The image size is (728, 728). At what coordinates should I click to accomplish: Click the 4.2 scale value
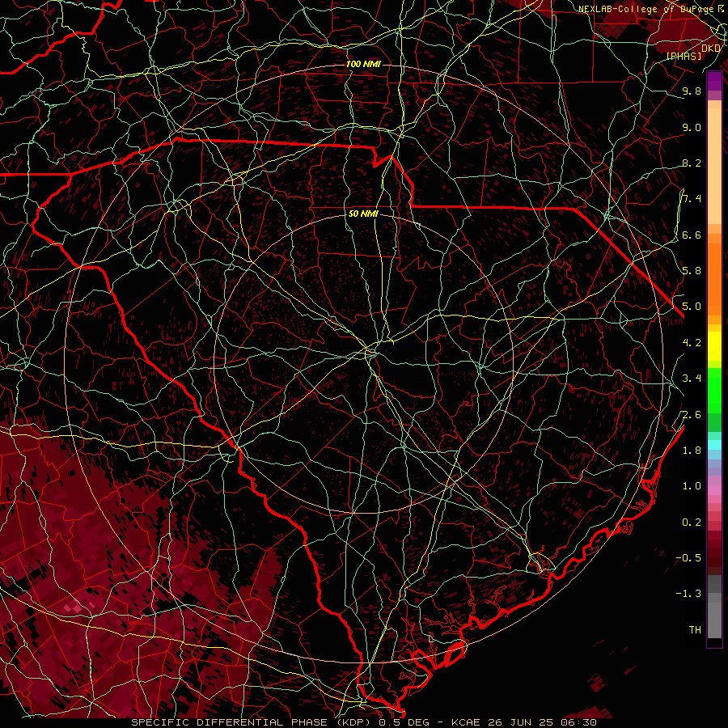tap(692, 343)
